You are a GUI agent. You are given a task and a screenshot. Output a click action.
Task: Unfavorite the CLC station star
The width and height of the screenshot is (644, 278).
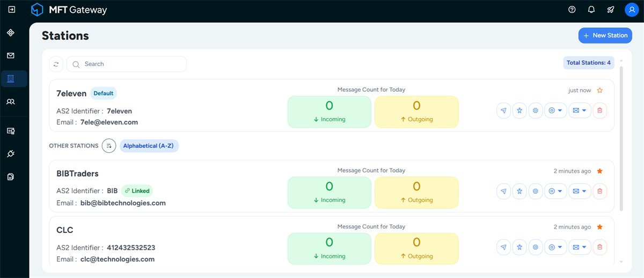pyautogui.click(x=600, y=227)
